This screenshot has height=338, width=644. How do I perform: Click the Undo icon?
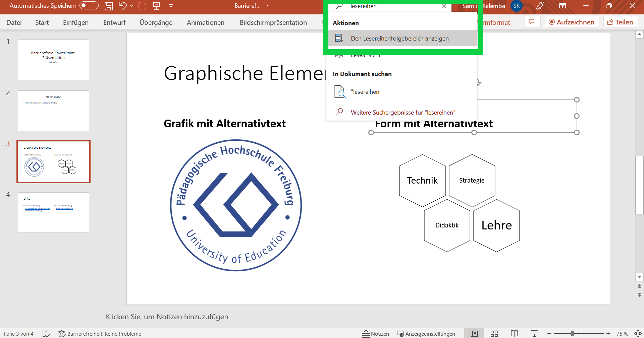pyautogui.click(x=123, y=6)
